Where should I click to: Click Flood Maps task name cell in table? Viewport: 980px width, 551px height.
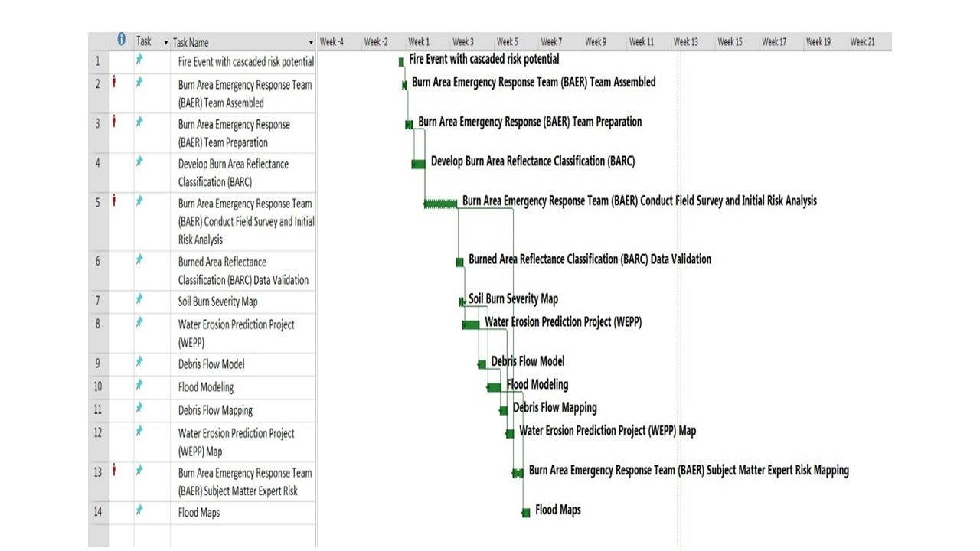(x=243, y=513)
